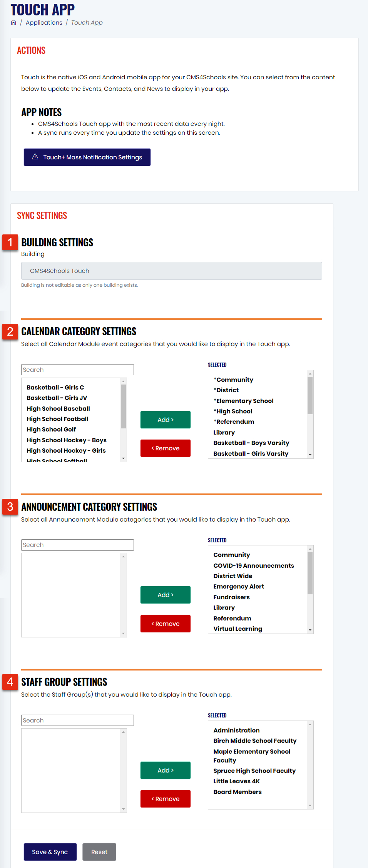Add selected calendar category
This screenshot has width=368, height=868.
166,420
